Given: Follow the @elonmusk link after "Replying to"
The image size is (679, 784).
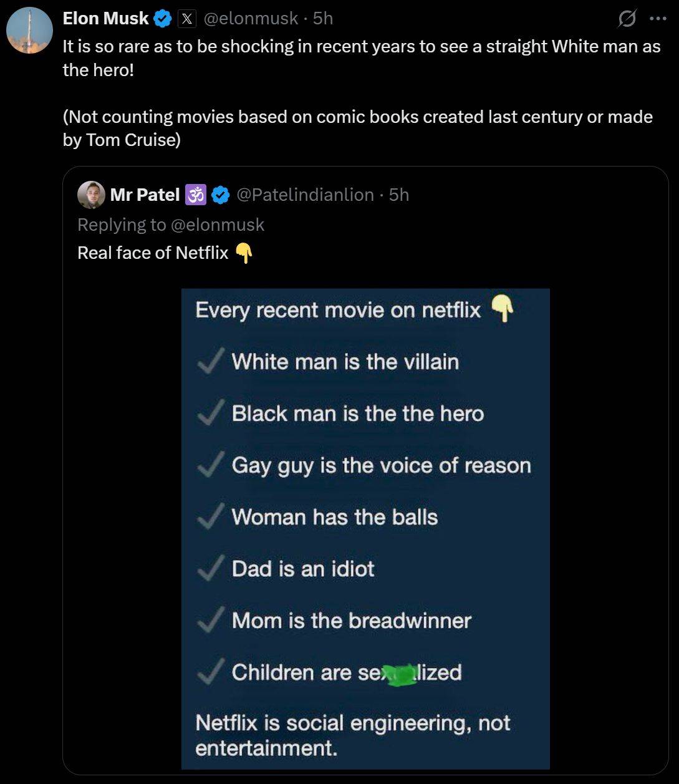Looking at the screenshot, I should tap(217, 225).
